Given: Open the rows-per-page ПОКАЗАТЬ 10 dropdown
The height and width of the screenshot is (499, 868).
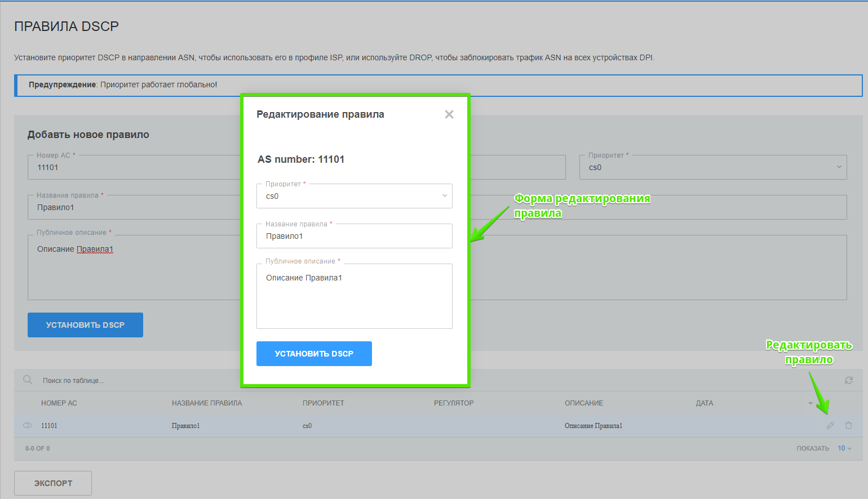Looking at the screenshot, I should (844, 448).
